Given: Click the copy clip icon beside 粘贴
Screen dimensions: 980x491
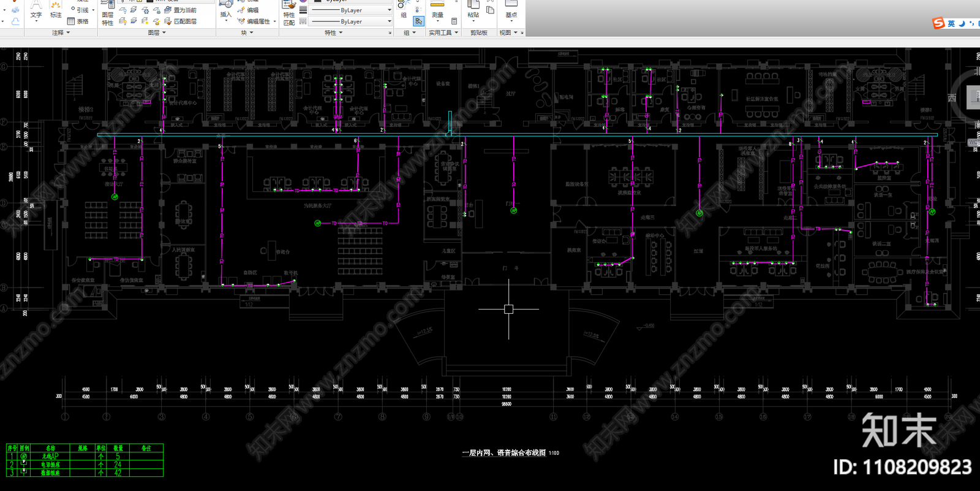Looking at the screenshot, I should [491, 10].
